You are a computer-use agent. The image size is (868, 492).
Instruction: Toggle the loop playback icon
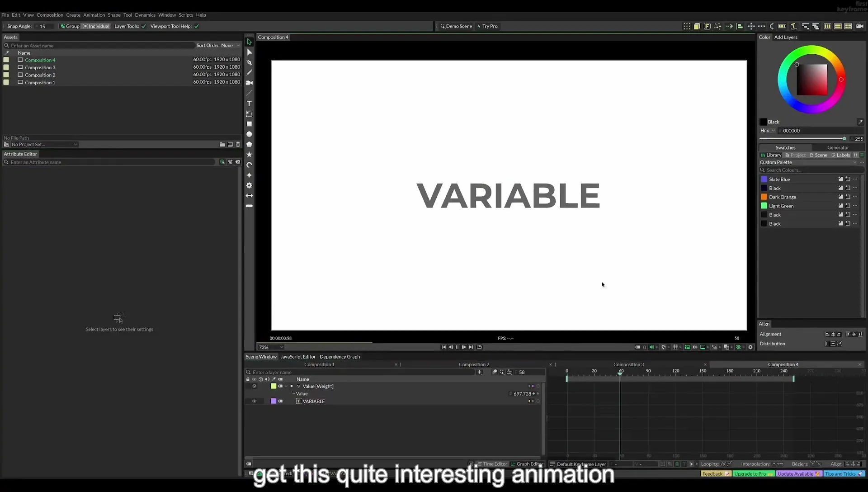479,347
